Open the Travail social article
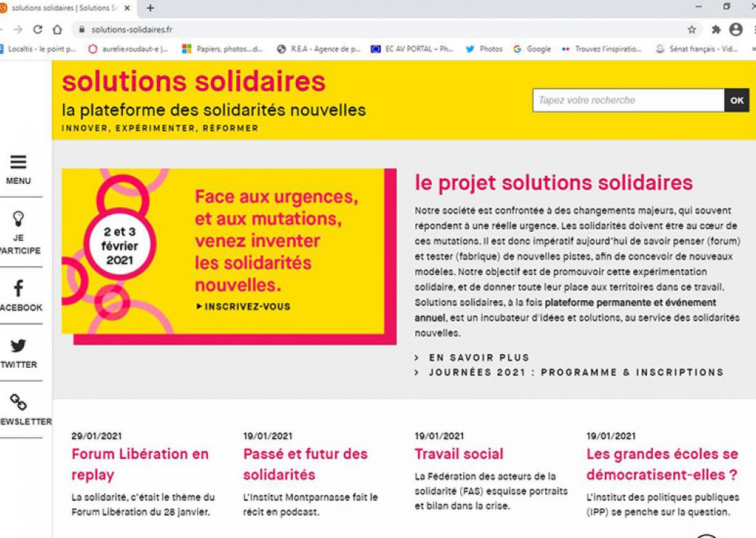Viewport: 756px width, 538px height. (459, 454)
